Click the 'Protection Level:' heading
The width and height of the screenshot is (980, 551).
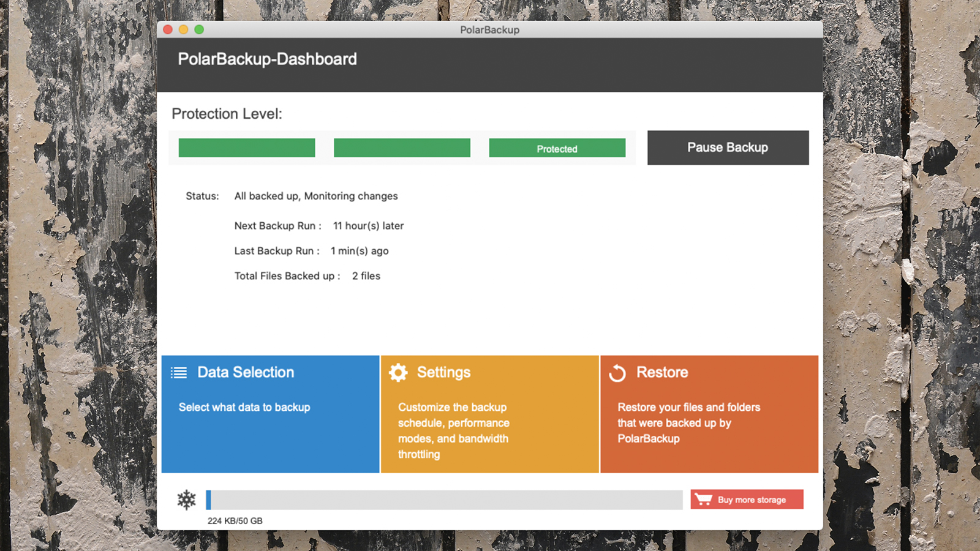tap(227, 114)
